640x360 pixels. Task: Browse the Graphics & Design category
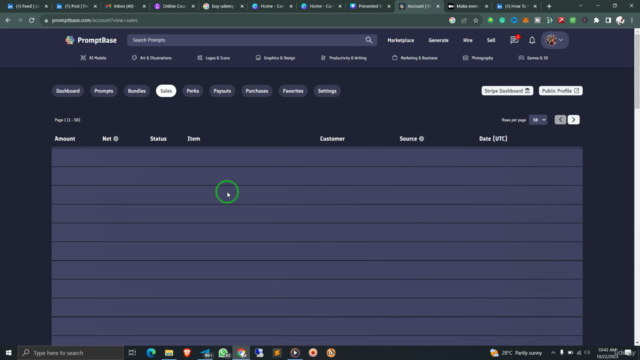click(276, 58)
